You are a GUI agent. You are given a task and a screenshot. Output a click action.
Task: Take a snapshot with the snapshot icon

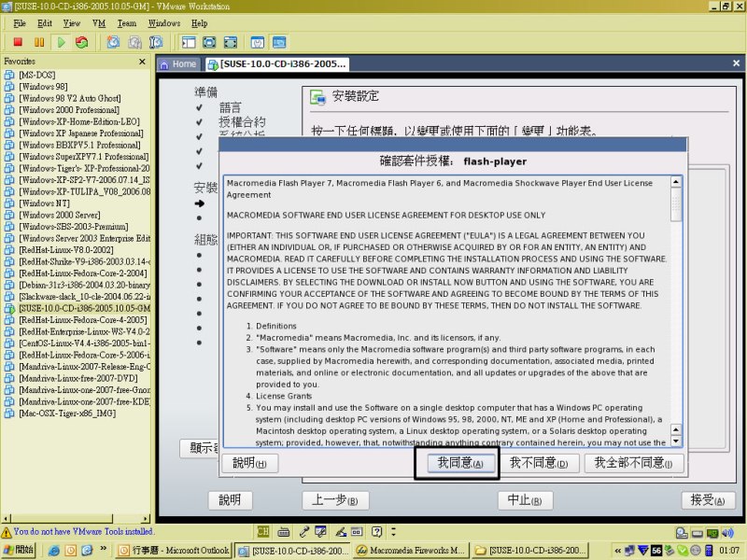coord(113,42)
